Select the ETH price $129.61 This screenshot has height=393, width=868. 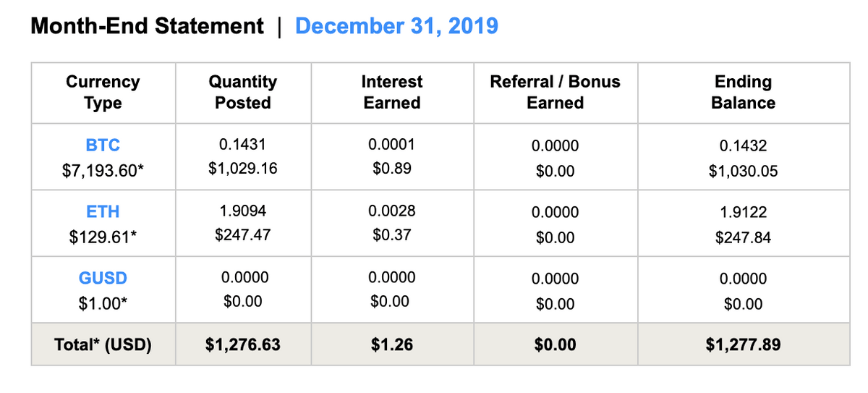pyautogui.click(x=103, y=237)
